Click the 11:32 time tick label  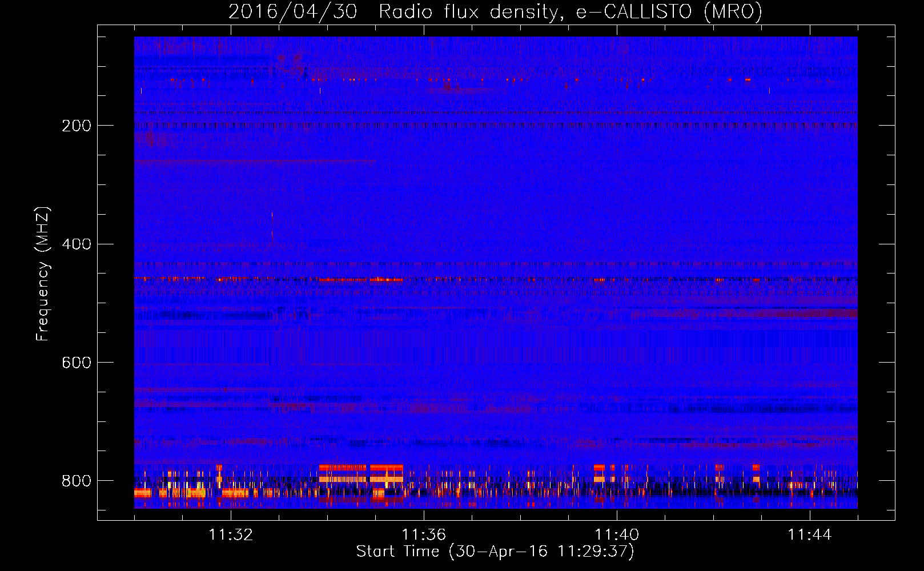(231, 535)
